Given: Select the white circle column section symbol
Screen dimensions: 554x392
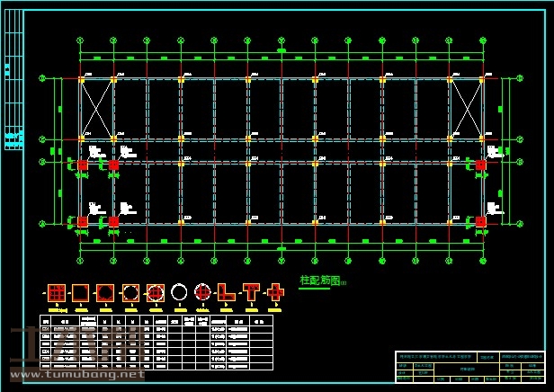Looking at the screenshot, I should (x=179, y=292).
